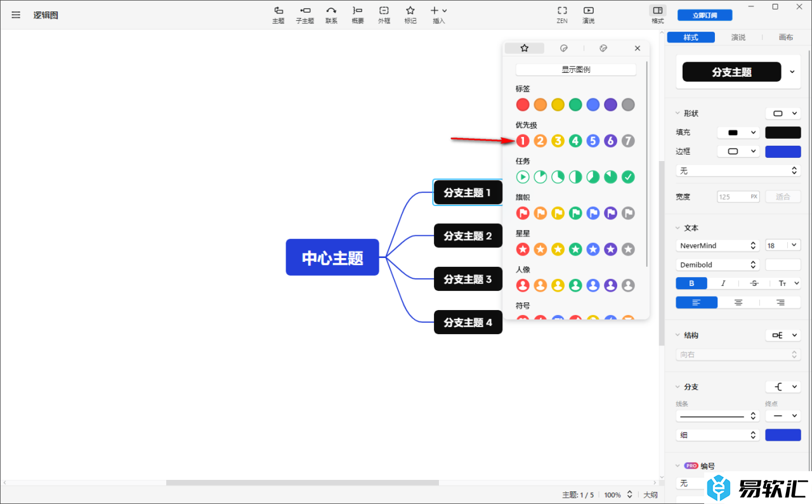Switch to the 样式 tab
The width and height of the screenshot is (812, 504).
(x=691, y=37)
